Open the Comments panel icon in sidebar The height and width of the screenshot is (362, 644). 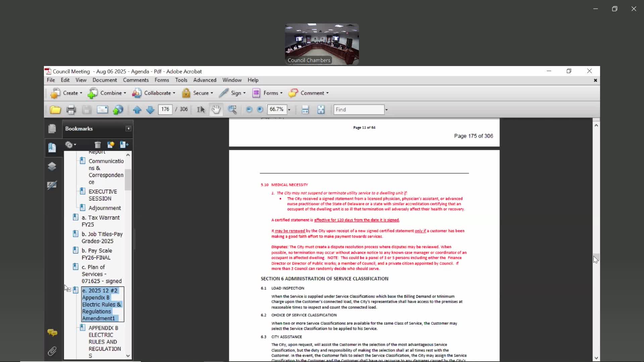[52, 333]
